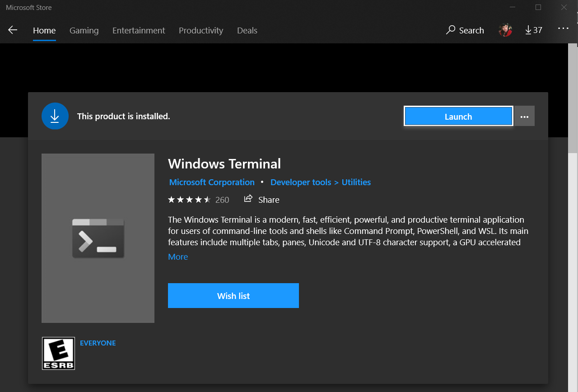Open the EVERYONE rating link
Screen dimensions: 578x392
tap(98, 343)
